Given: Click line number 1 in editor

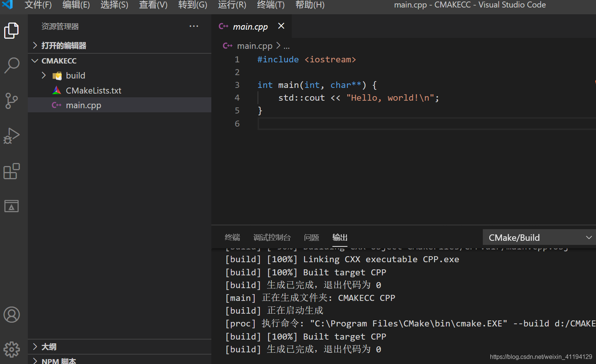Looking at the screenshot, I should [237, 59].
